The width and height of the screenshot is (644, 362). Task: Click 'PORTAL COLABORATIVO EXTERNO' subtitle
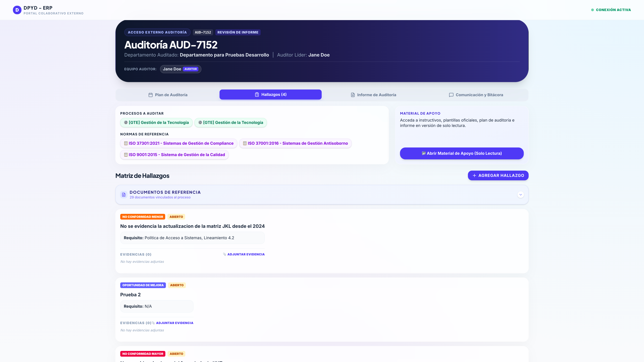click(x=54, y=14)
